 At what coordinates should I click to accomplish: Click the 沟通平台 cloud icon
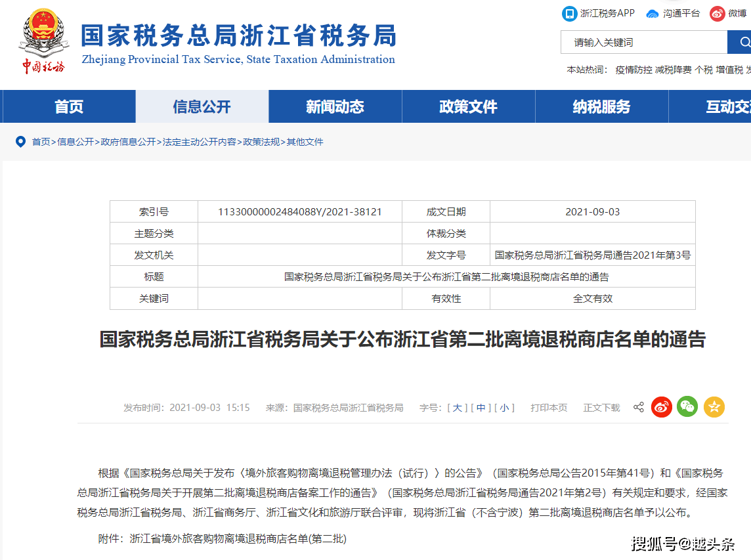pos(652,13)
